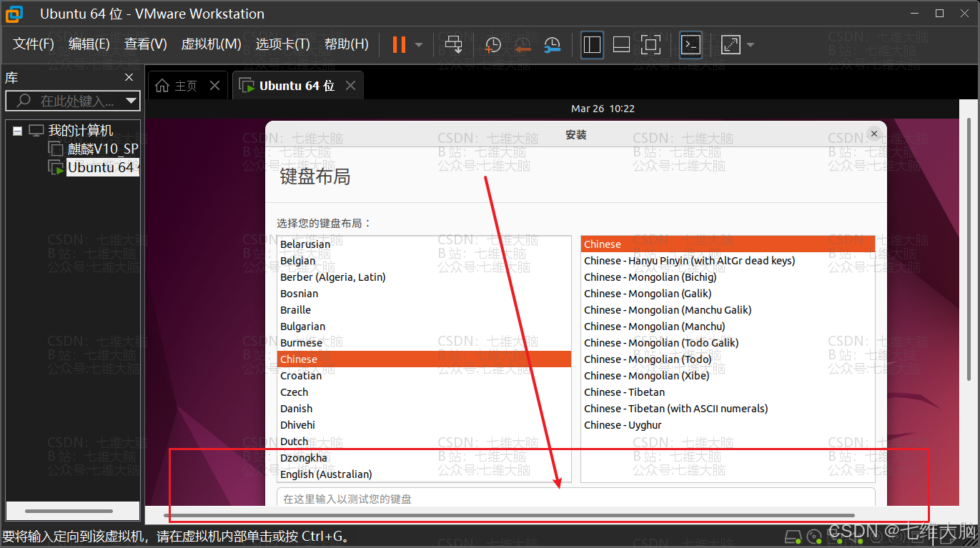Select Danish keyboard layout
This screenshot has height=548, width=980.
(424, 409)
